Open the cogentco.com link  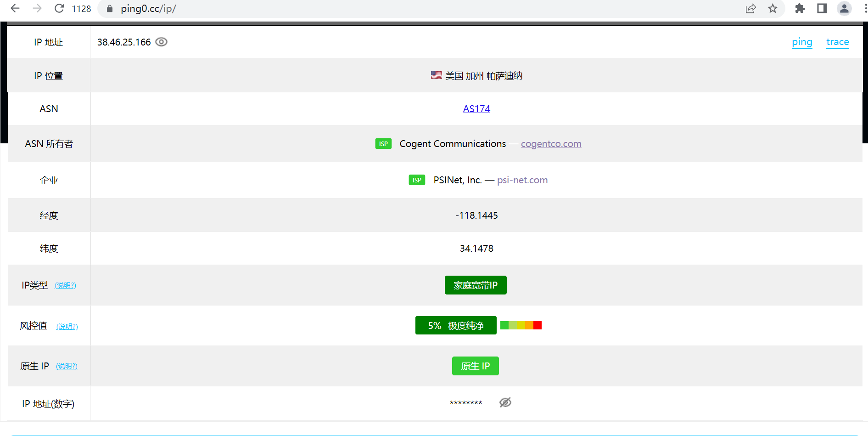[x=551, y=144]
